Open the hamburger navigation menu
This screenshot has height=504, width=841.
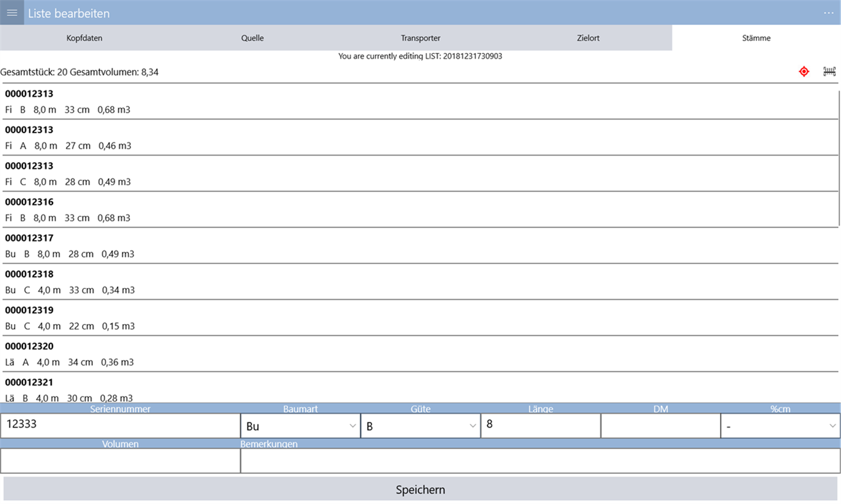(x=12, y=13)
